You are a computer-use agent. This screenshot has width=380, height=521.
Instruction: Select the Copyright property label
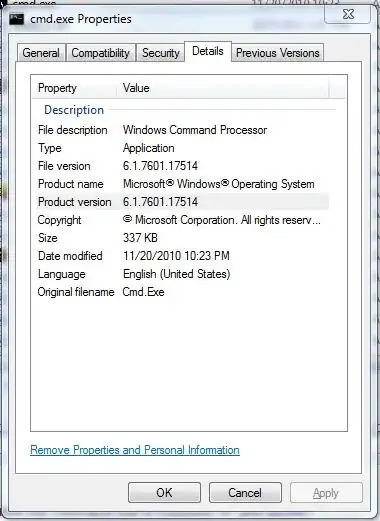tap(59, 220)
